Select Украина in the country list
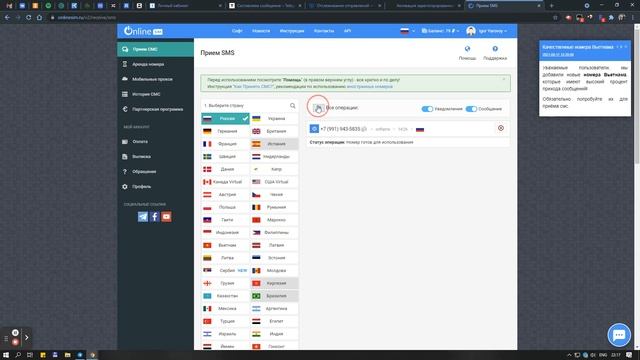This screenshot has width=640, height=360. (274, 119)
